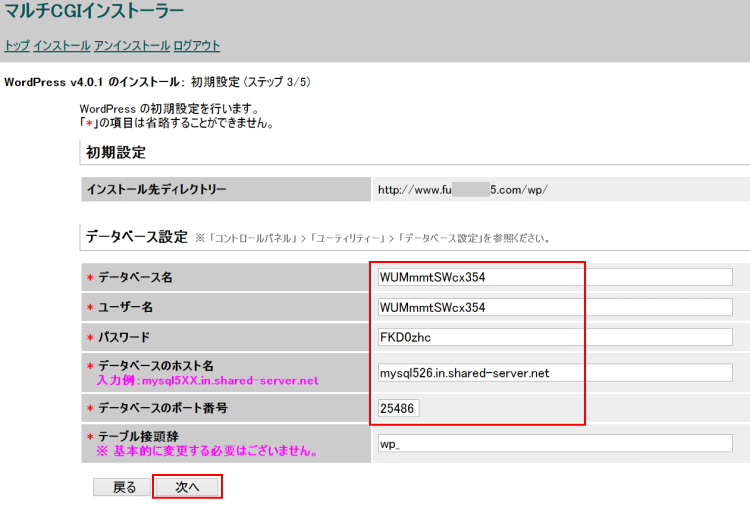This screenshot has height=511, width=750.
Task: Click the 戻る button
Action: [124, 487]
